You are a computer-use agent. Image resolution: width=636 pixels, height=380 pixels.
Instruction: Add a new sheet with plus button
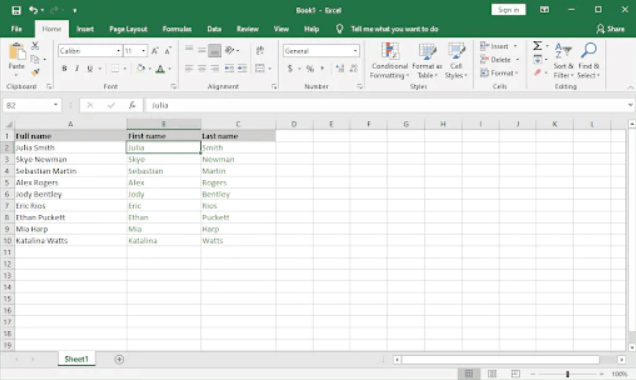[119, 359]
